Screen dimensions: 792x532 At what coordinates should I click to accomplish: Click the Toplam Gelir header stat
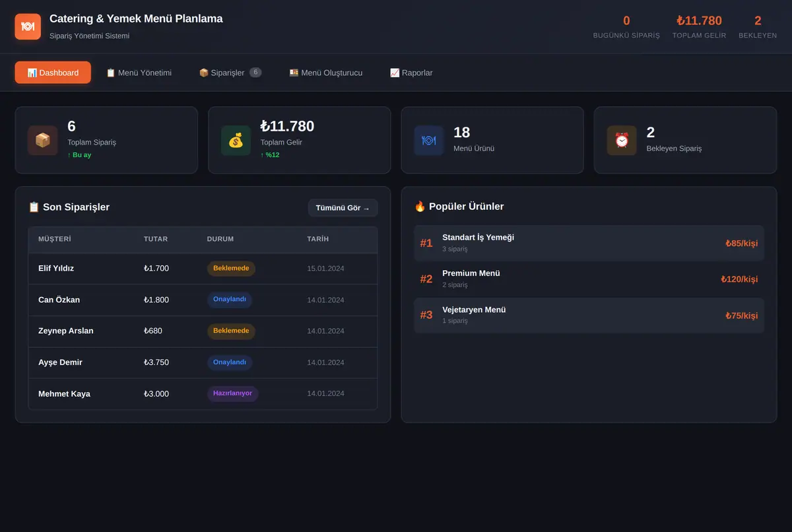coord(699,26)
